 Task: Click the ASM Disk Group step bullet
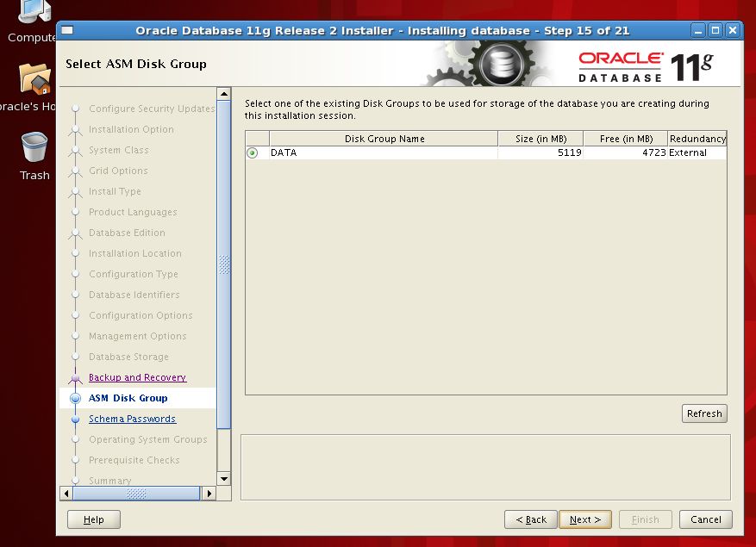[x=75, y=398]
